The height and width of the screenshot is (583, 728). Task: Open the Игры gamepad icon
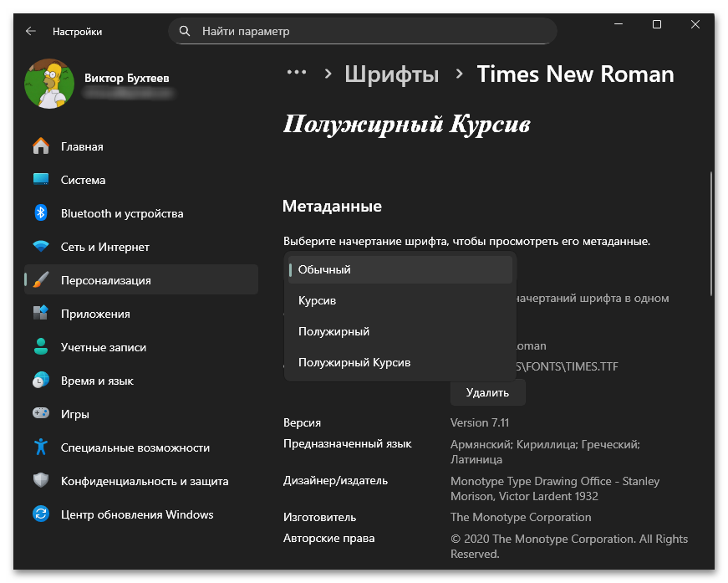[x=39, y=413]
